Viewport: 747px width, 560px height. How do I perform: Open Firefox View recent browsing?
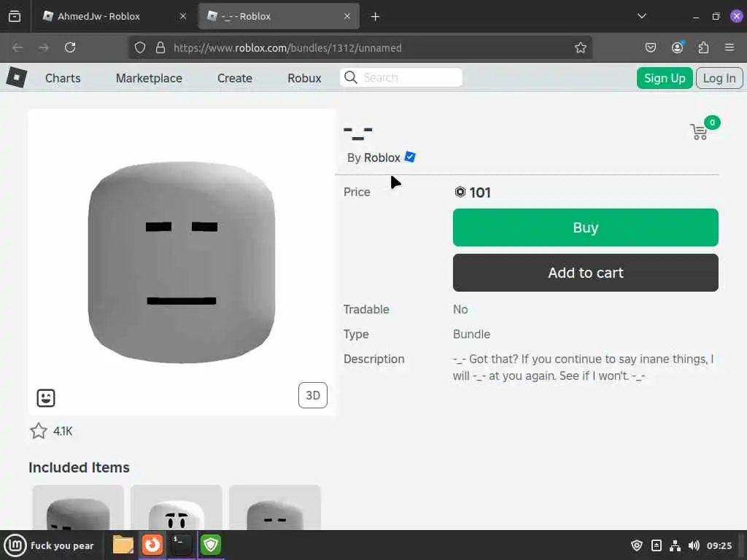click(x=15, y=16)
